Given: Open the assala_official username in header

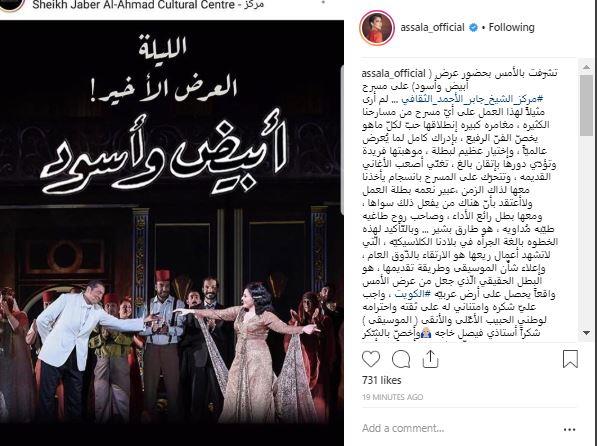Looking at the screenshot, I should tap(432, 27).
